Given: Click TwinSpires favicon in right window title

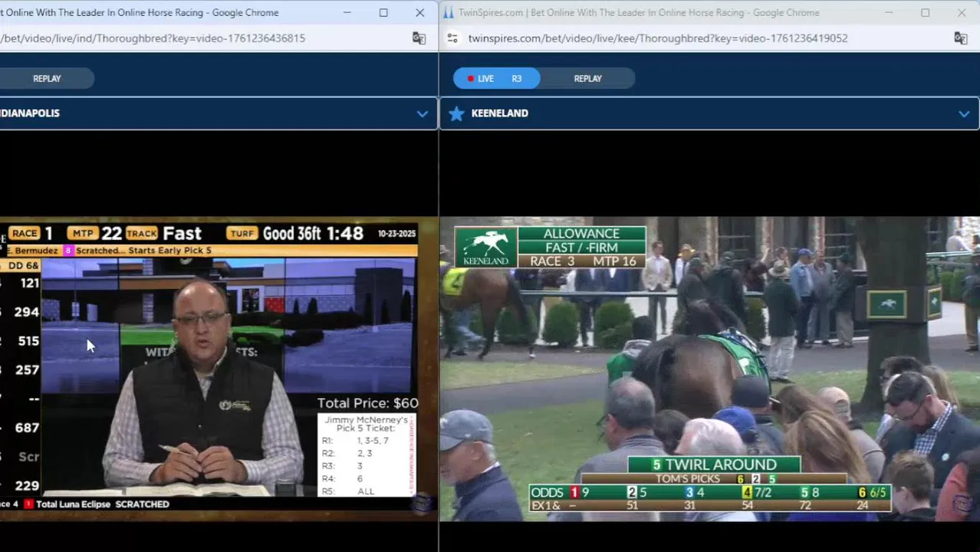Looking at the screenshot, I should point(448,12).
